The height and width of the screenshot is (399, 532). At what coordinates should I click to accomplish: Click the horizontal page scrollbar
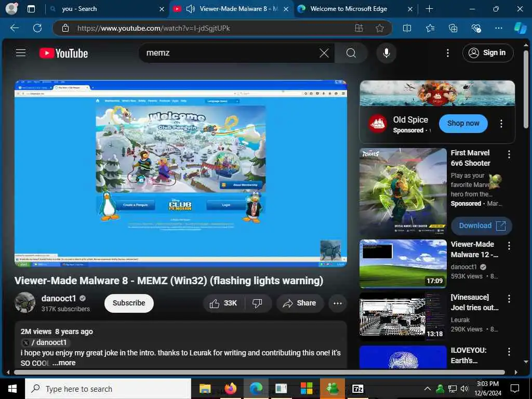[x=259, y=372]
